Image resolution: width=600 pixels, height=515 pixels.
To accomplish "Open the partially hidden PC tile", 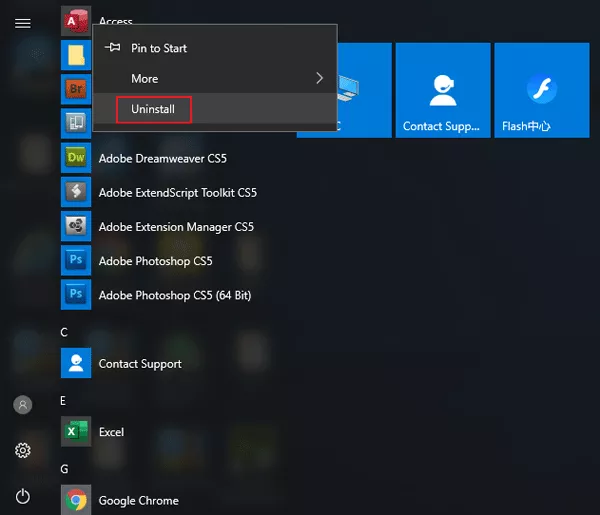I will tap(364, 90).
